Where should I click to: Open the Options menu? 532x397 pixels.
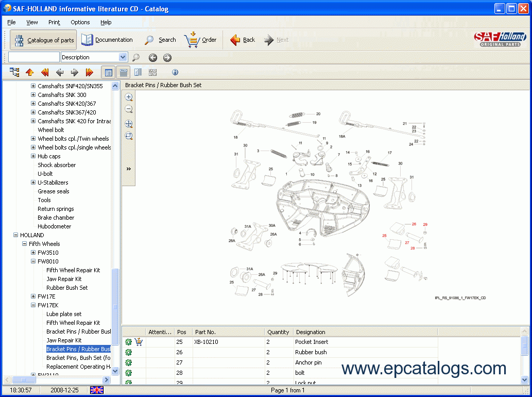click(x=80, y=22)
